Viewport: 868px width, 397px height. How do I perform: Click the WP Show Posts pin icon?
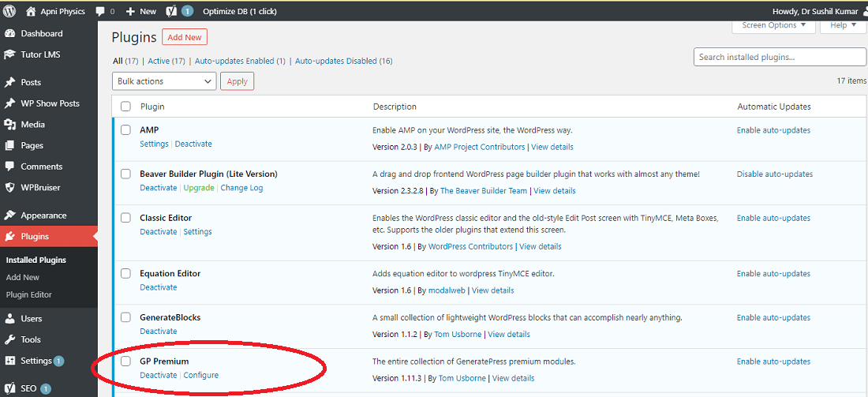pos(9,103)
